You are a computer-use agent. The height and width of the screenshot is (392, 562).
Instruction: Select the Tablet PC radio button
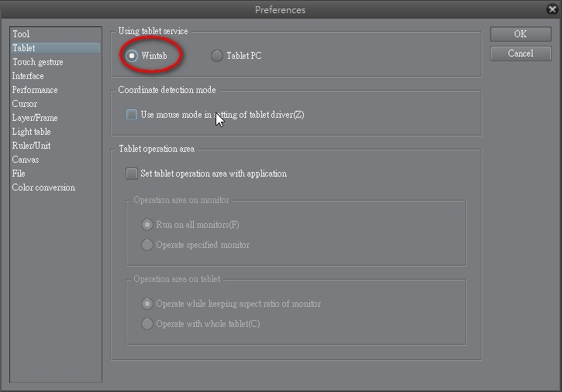[x=217, y=56]
